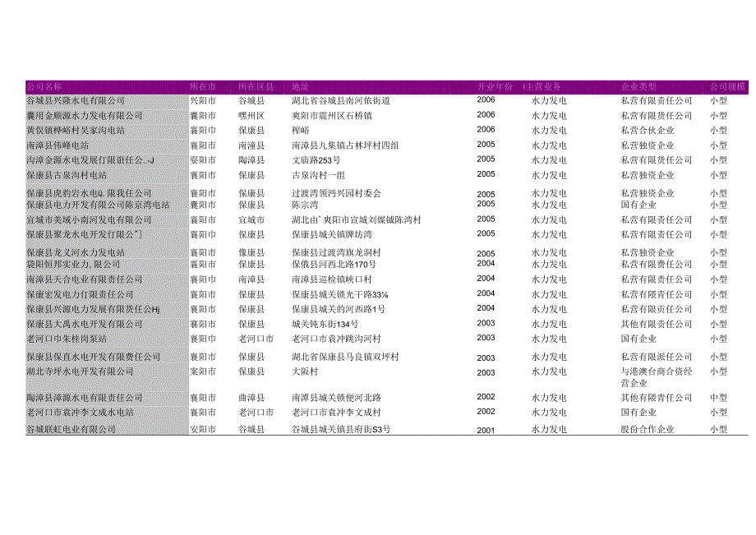Select company 保康县古泉沟村电站

[x=67, y=175]
